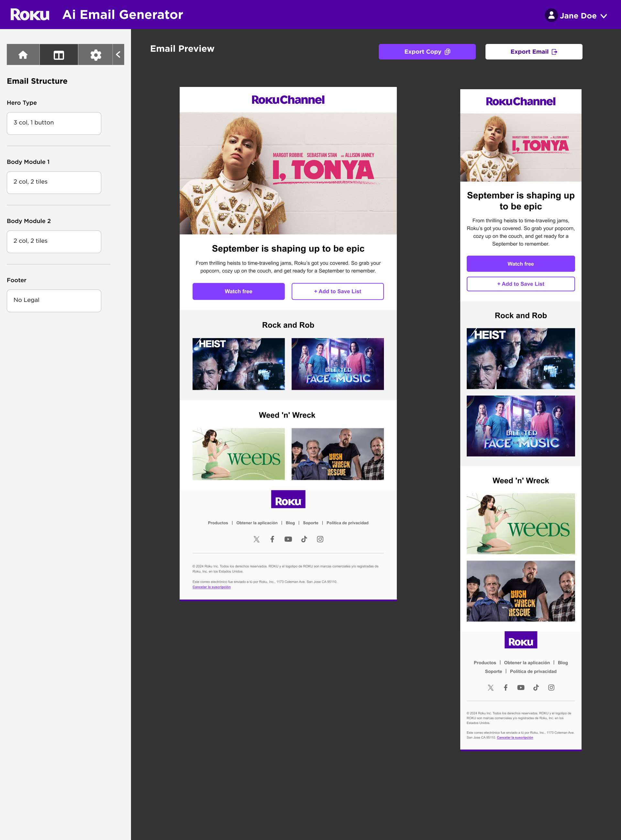Image resolution: width=621 pixels, height=840 pixels.
Task: Open the layout columns icon tab
Action: (x=59, y=55)
